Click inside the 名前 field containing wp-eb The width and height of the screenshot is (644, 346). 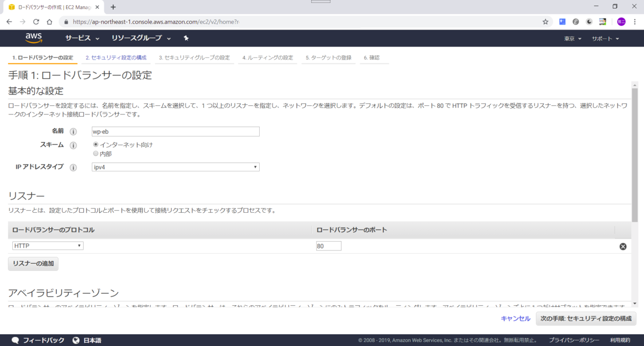click(x=175, y=131)
